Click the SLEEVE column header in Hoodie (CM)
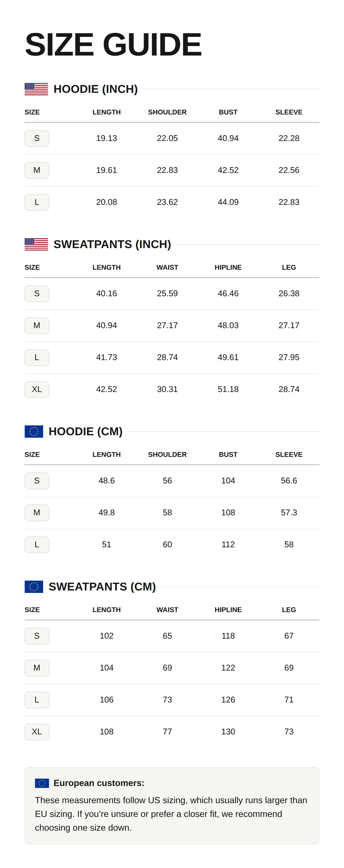Screen dimensions: 344x868 289,454
